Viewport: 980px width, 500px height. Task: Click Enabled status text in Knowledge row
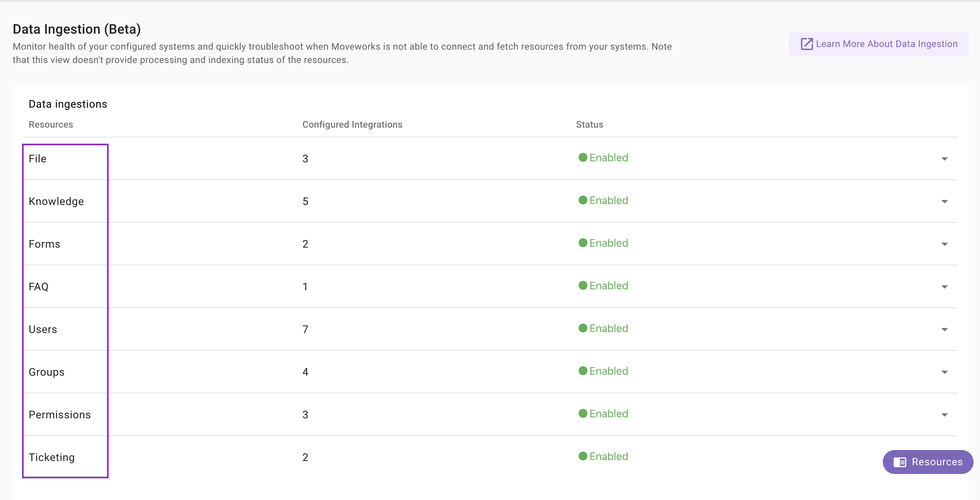(x=609, y=200)
